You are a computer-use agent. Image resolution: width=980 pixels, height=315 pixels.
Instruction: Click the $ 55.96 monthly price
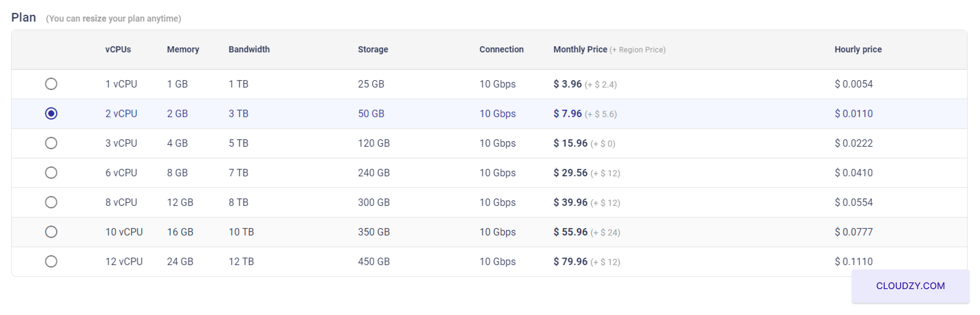point(570,232)
